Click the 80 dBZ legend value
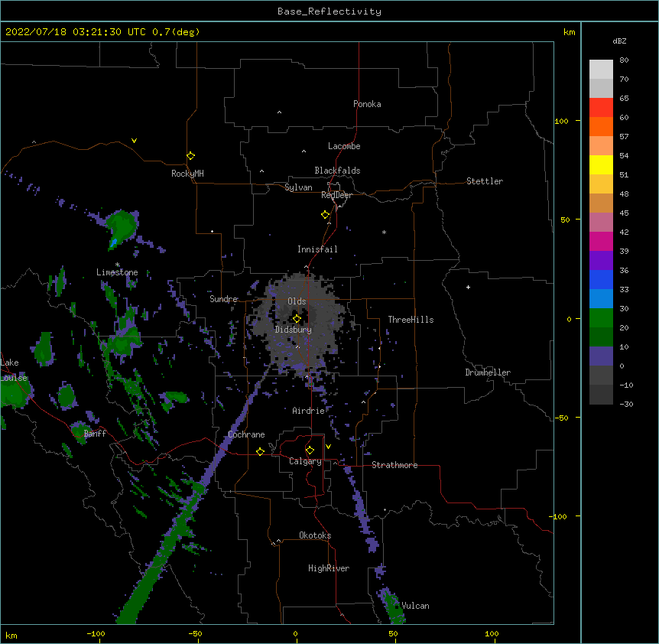This screenshot has width=659, height=644. point(624,60)
